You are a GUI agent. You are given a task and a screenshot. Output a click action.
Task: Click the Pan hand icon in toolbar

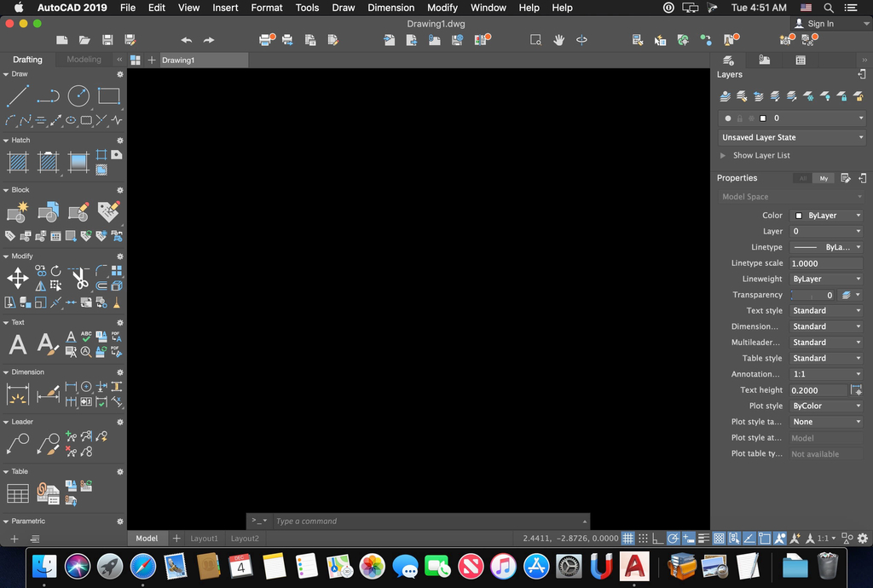pyautogui.click(x=559, y=40)
